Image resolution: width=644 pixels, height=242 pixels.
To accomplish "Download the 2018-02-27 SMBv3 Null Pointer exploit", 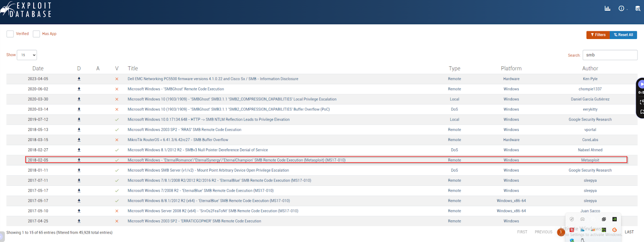I will point(79,150).
